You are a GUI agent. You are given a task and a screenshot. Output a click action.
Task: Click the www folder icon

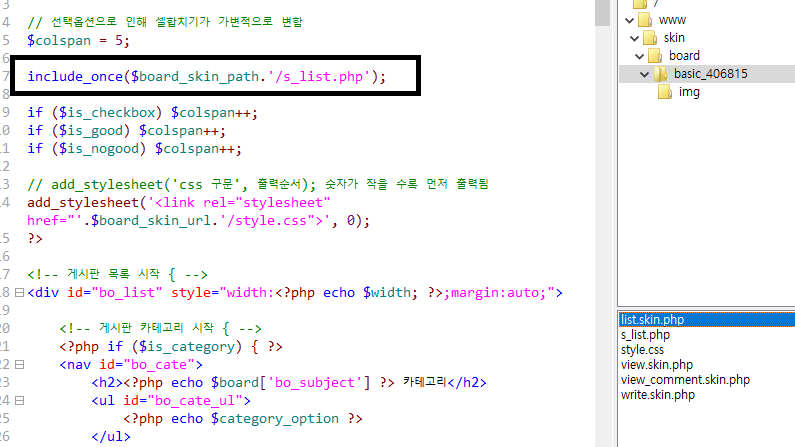[x=645, y=20]
